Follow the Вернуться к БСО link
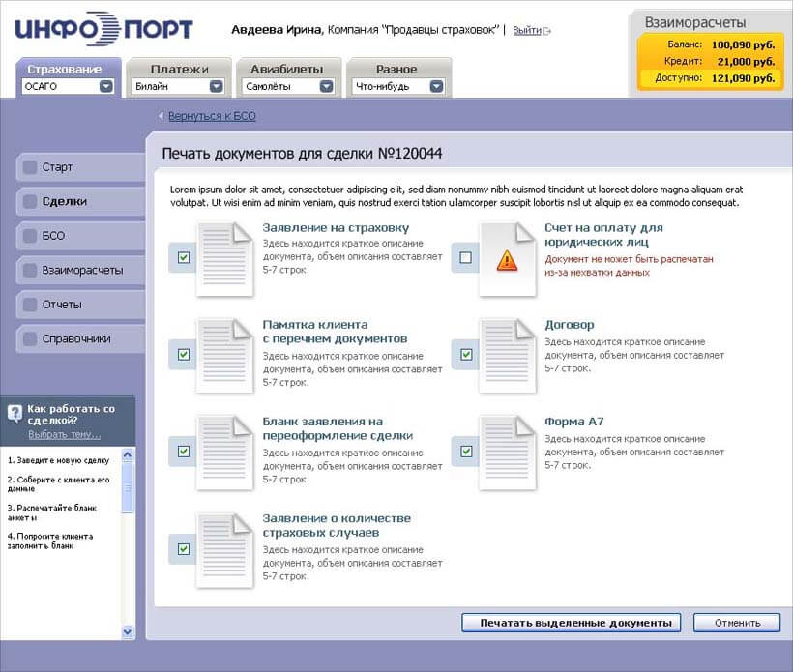This screenshot has width=793, height=672. (x=212, y=116)
